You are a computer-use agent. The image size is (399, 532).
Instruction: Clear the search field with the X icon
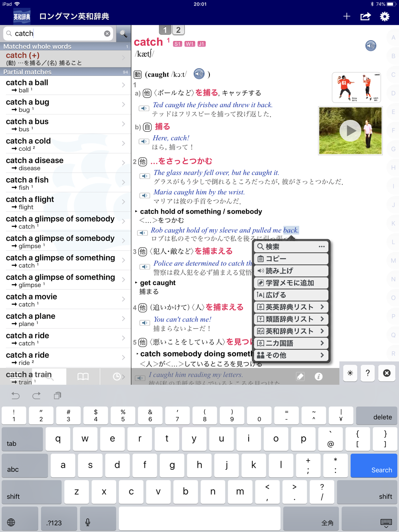[x=107, y=33]
